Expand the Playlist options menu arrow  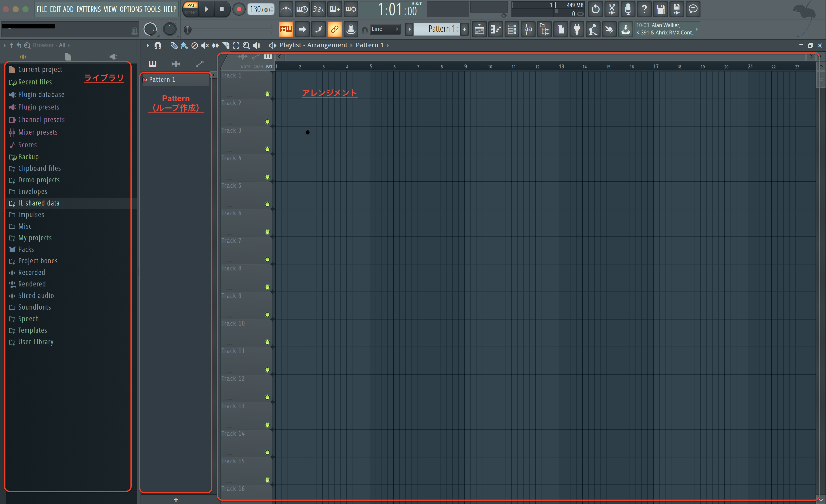(147, 45)
